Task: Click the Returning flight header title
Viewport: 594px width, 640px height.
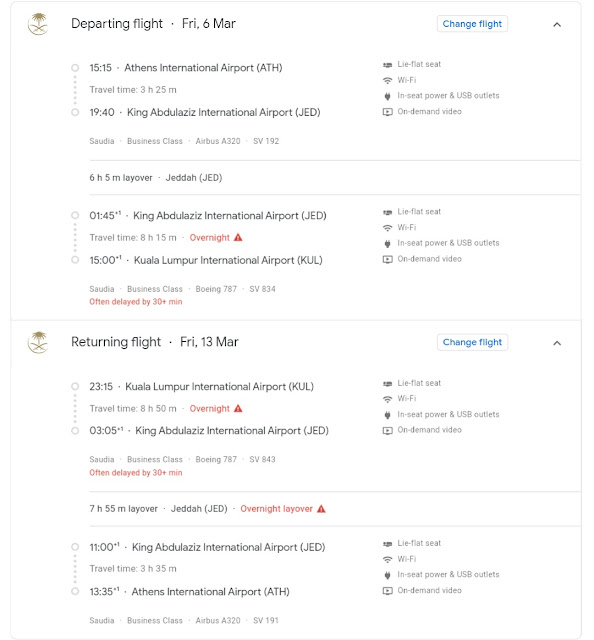Action: click(x=116, y=342)
